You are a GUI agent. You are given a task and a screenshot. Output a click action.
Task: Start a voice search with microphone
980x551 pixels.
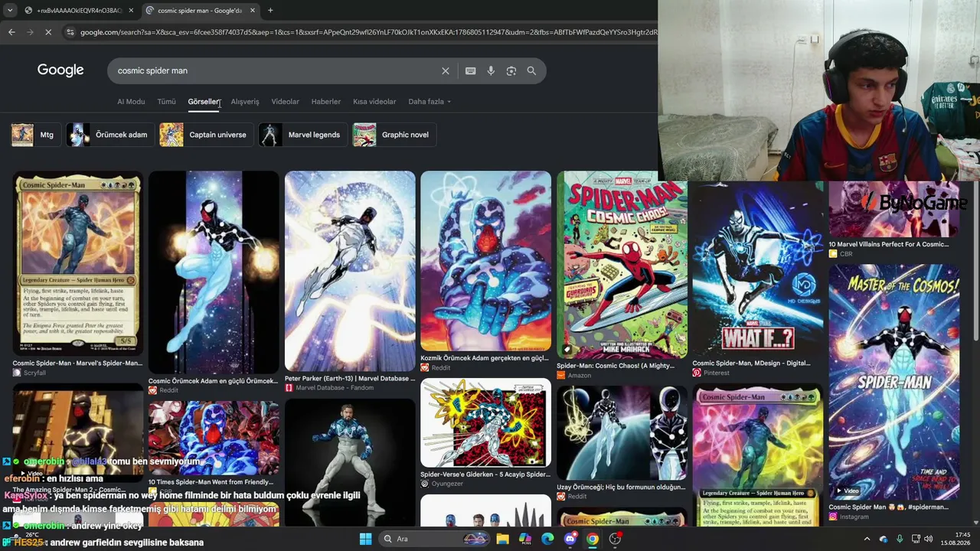491,71
